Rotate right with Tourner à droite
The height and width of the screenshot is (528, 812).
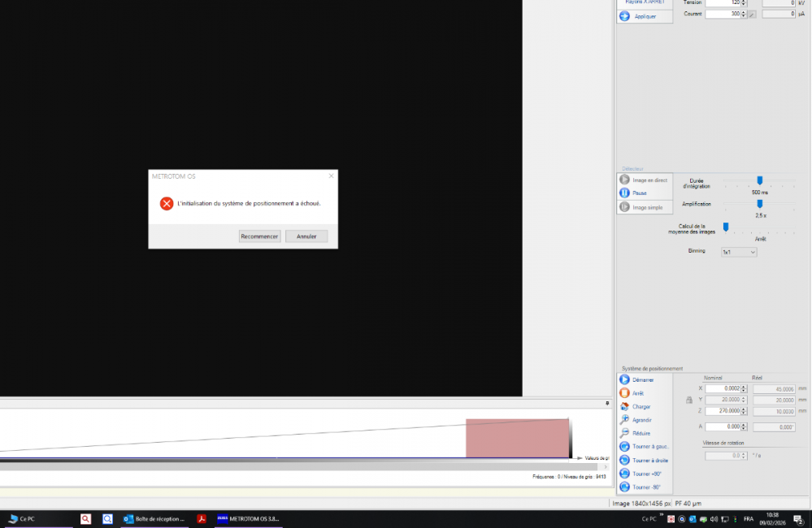pos(624,461)
